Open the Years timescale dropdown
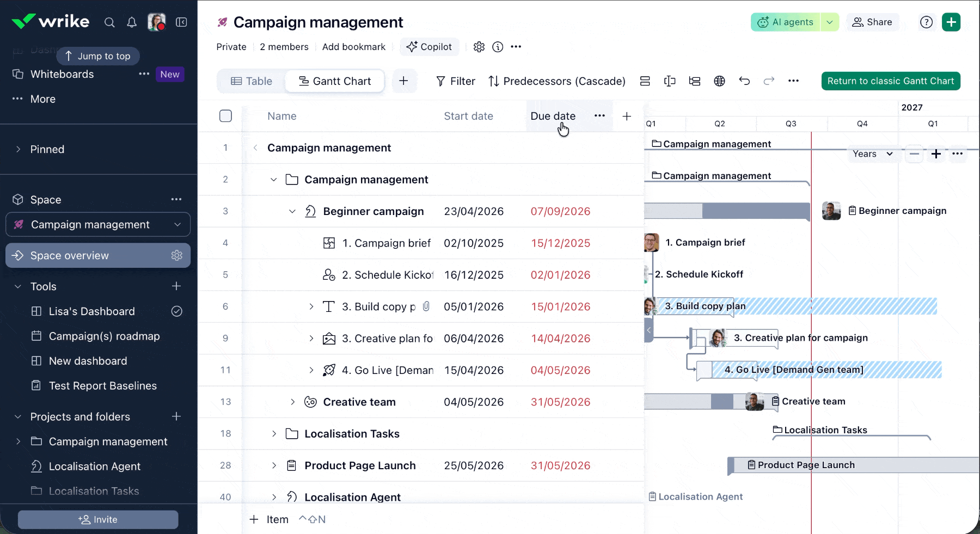The image size is (980, 534). pyautogui.click(x=873, y=154)
